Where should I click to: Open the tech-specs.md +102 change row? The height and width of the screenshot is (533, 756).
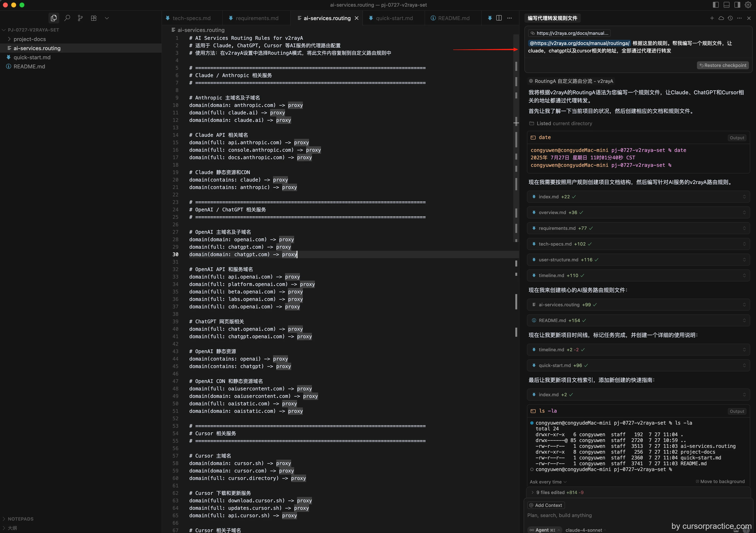[638, 244]
